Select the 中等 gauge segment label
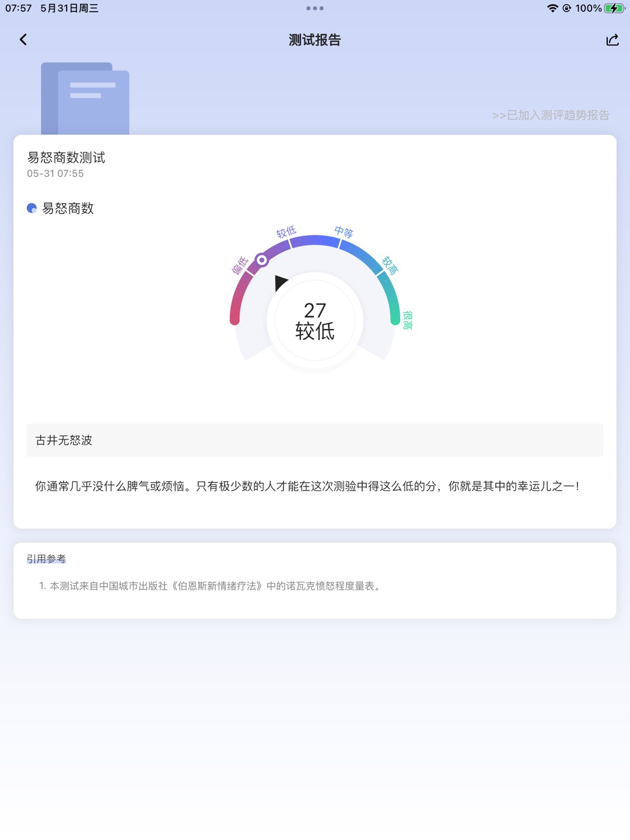The height and width of the screenshot is (840, 630). 344,232
